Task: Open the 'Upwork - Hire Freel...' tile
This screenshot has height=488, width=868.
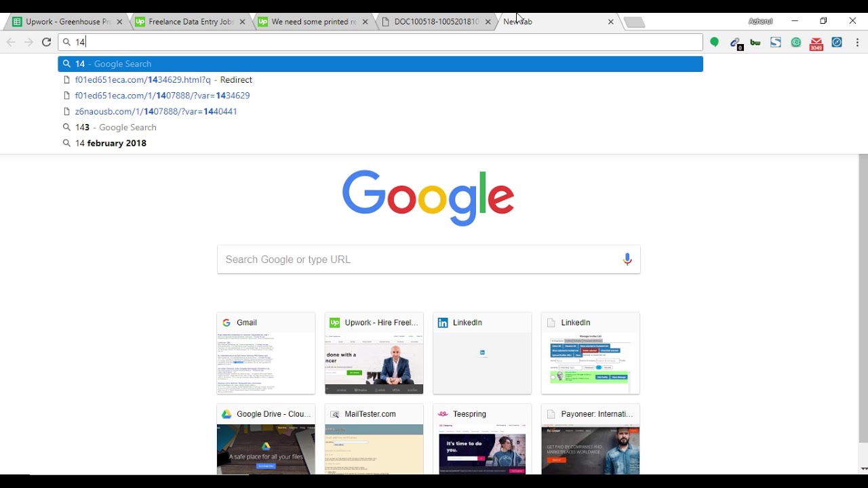Action: coord(374,353)
